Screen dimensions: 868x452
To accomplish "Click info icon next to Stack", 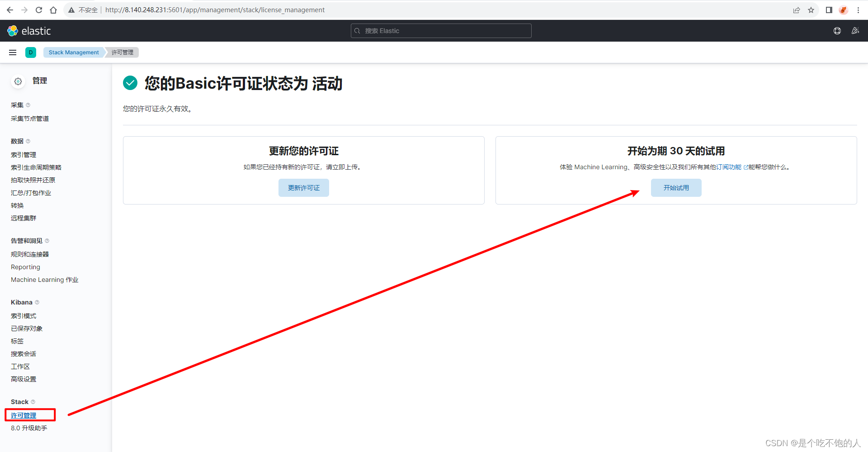I will pyautogui.click(x=33, y=402).
